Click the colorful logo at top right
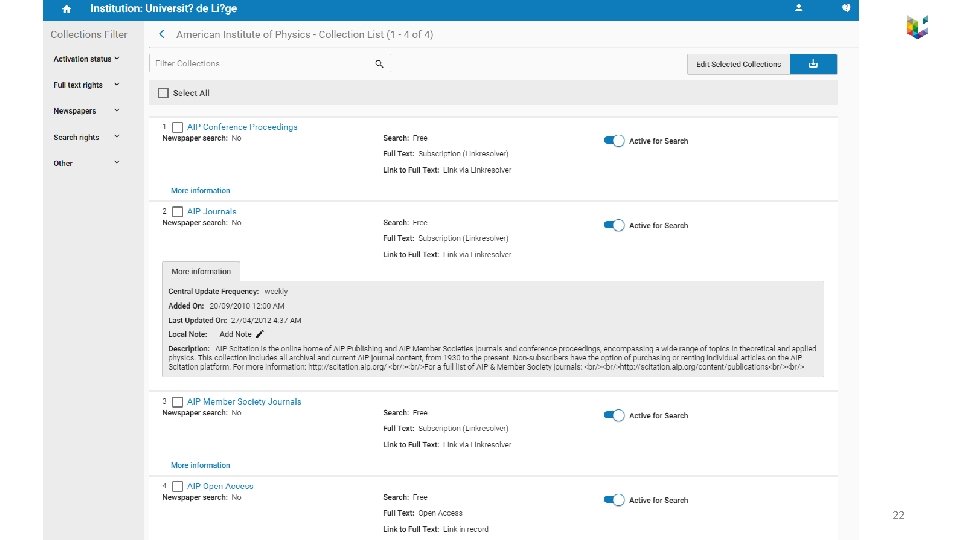This screenshot has height=540, width=960. click(x=917, y=27)
